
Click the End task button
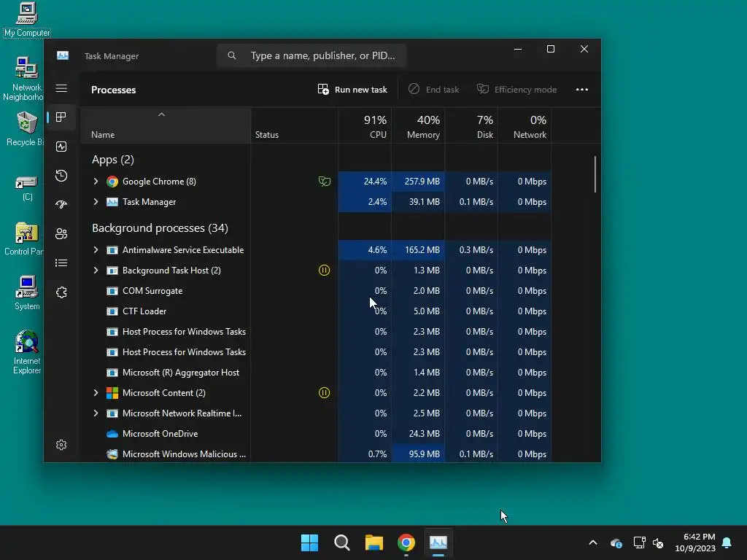(433, 90)
